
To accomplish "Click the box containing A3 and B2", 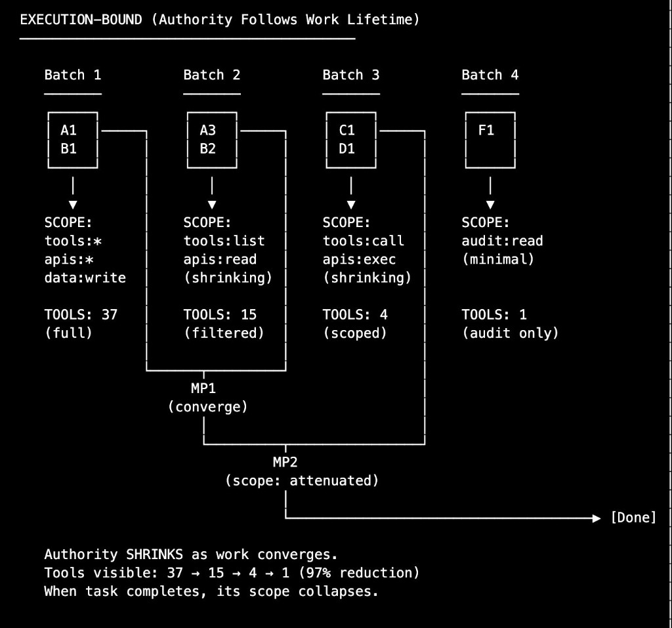I will click(x=212, y=140).
